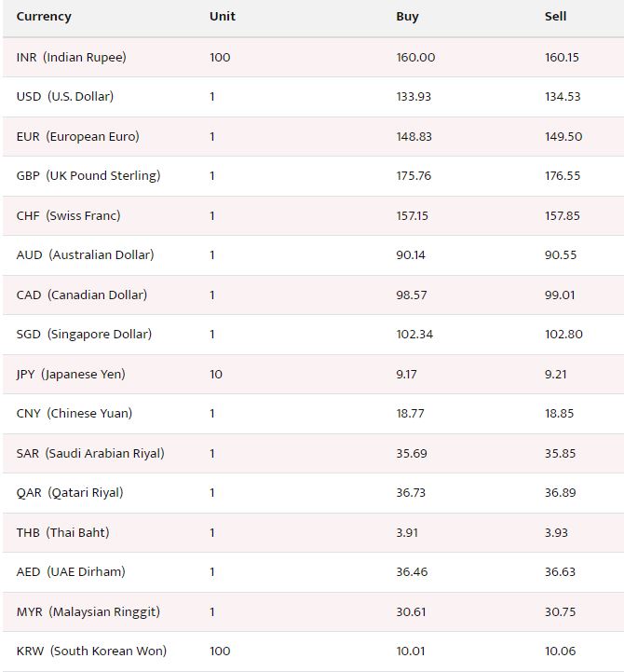Click the Buy column header
This screenshot has height=672, width=624.
pyautogui.click(x=407, y=17)
